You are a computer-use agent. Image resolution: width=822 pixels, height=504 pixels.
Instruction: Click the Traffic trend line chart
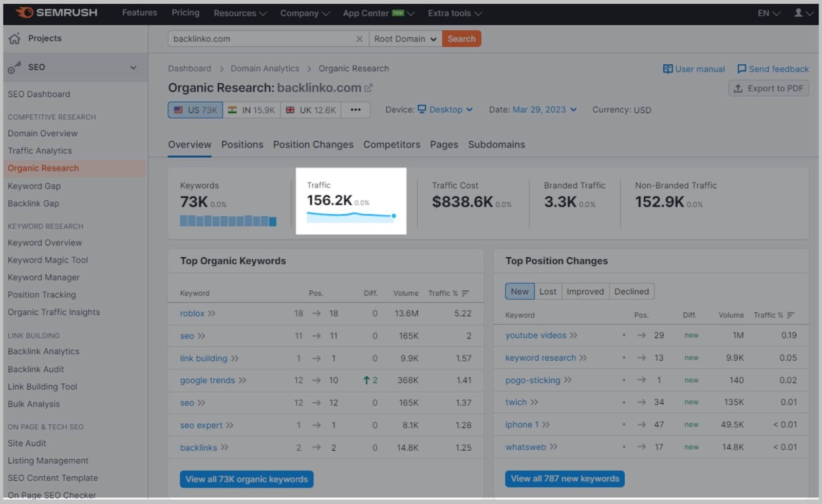click(x=351, y=217)
